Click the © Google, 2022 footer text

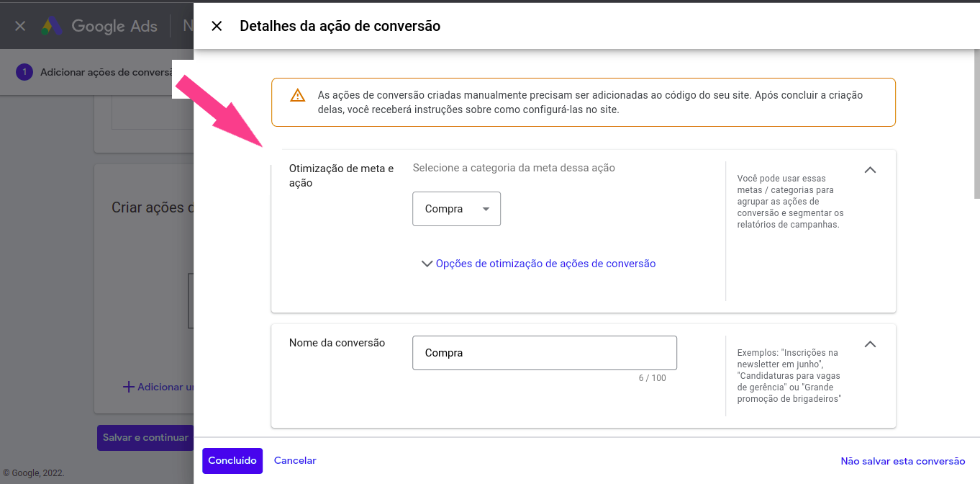click(x=34, y=473)
